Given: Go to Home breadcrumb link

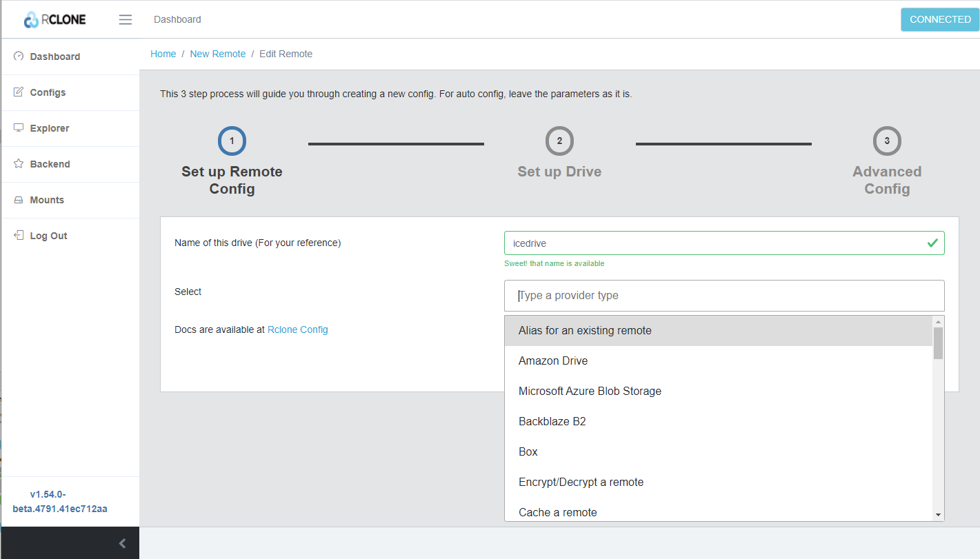Looking at the screenshot, I should coord(163,54).
